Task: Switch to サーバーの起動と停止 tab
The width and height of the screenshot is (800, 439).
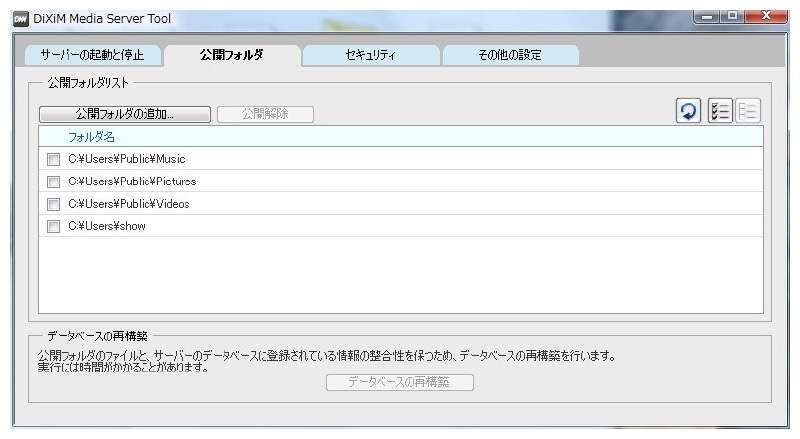Action: [91, 55]
